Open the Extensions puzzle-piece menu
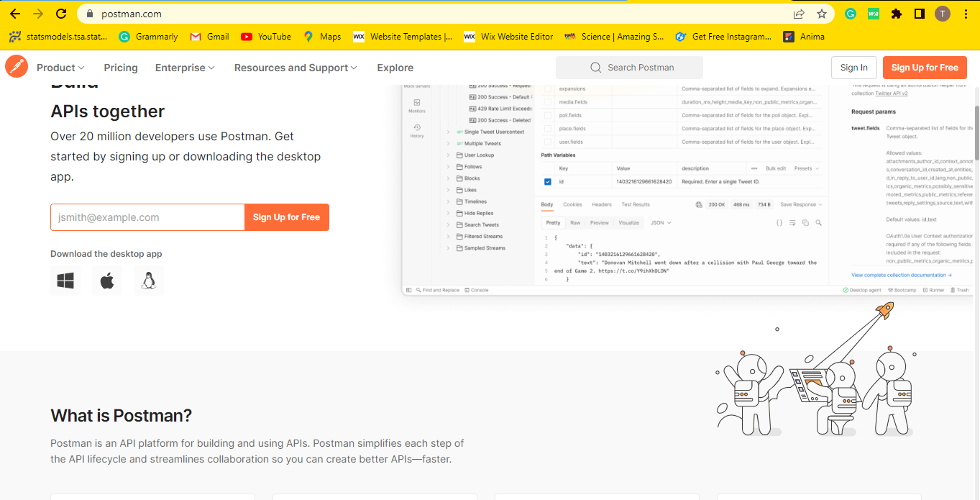 (x=896, y=14)
